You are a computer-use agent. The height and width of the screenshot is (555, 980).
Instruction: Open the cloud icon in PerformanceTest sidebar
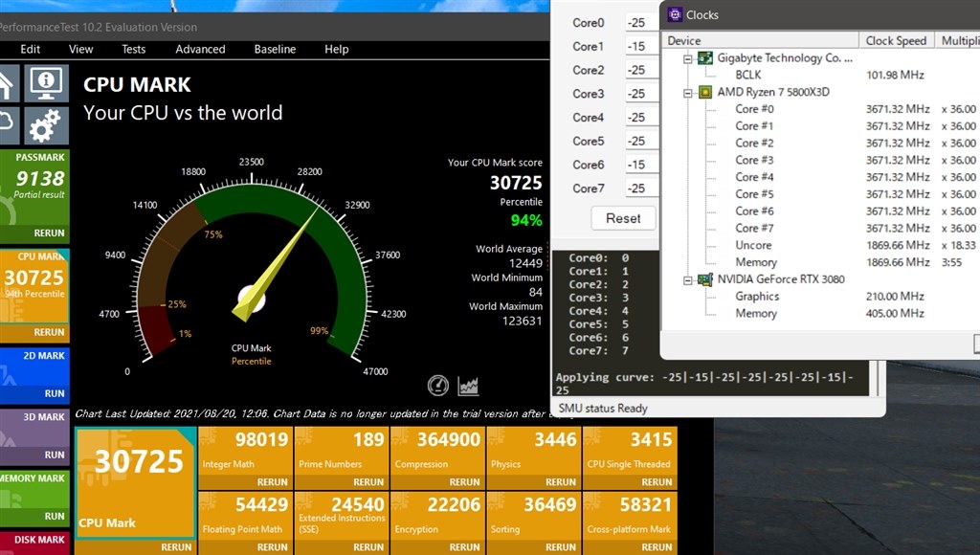(9, 125)
